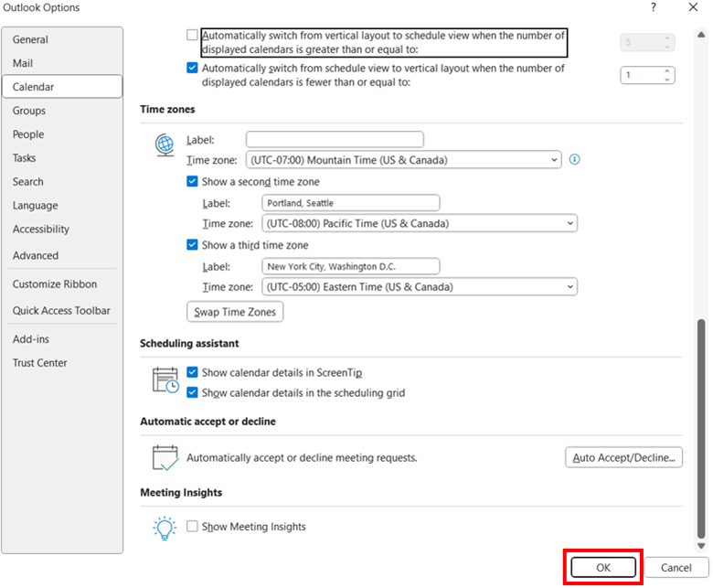Click the Cancel button
Viewport: 713px width, 588px height.
click(x=676, y=568)
